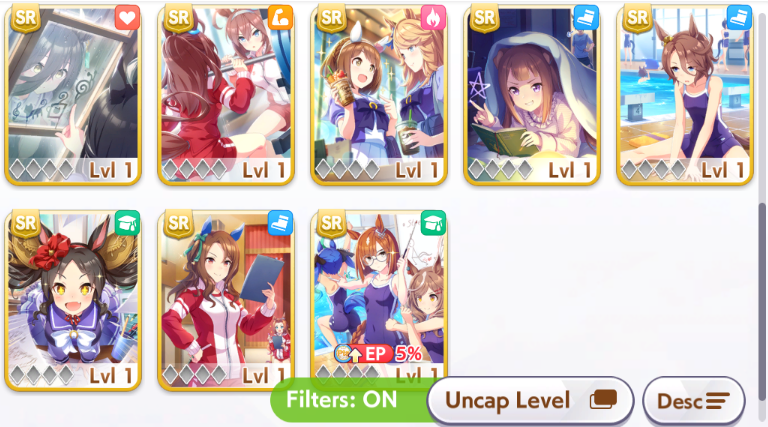Viewport: 768px width, 427px height.
Task: Click blue shoe Speed icon on blanket girl card
Action: pyautogui.click(x=586, y=18)
